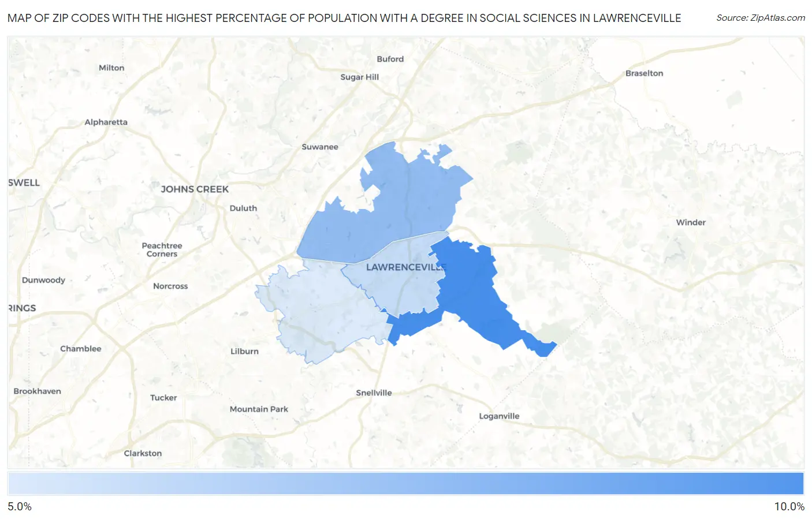Click the Lilburn map label

coord(245,351)
